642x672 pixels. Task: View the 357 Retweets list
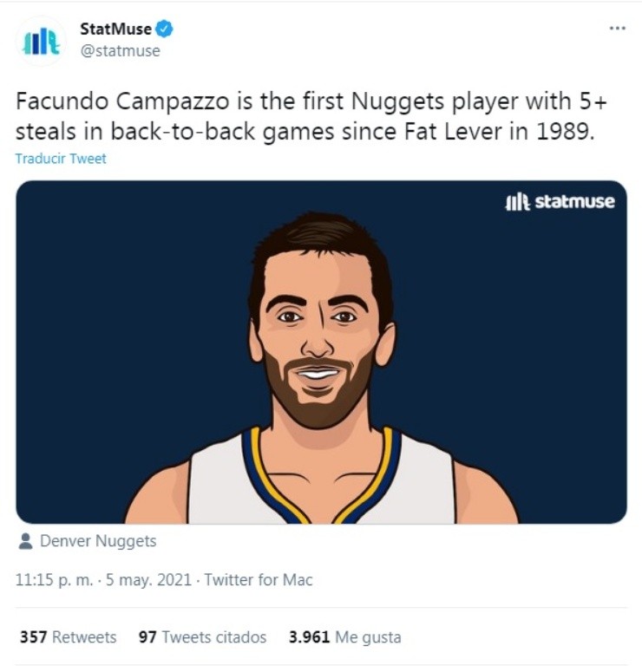pos(69,636)
